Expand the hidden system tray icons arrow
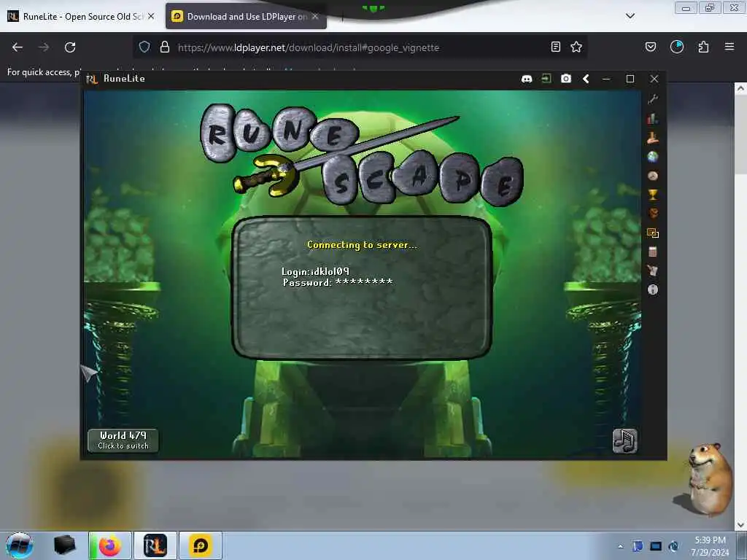 point(620,546)
